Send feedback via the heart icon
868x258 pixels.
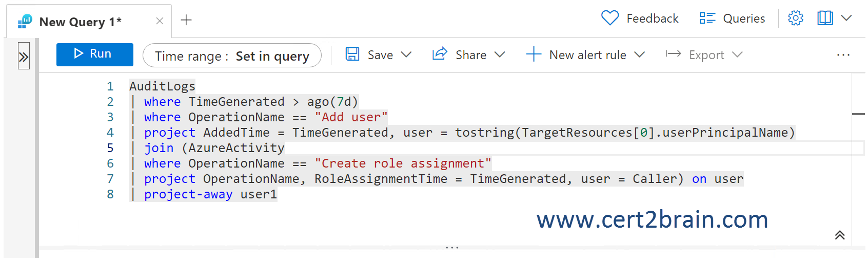(610, 19)
